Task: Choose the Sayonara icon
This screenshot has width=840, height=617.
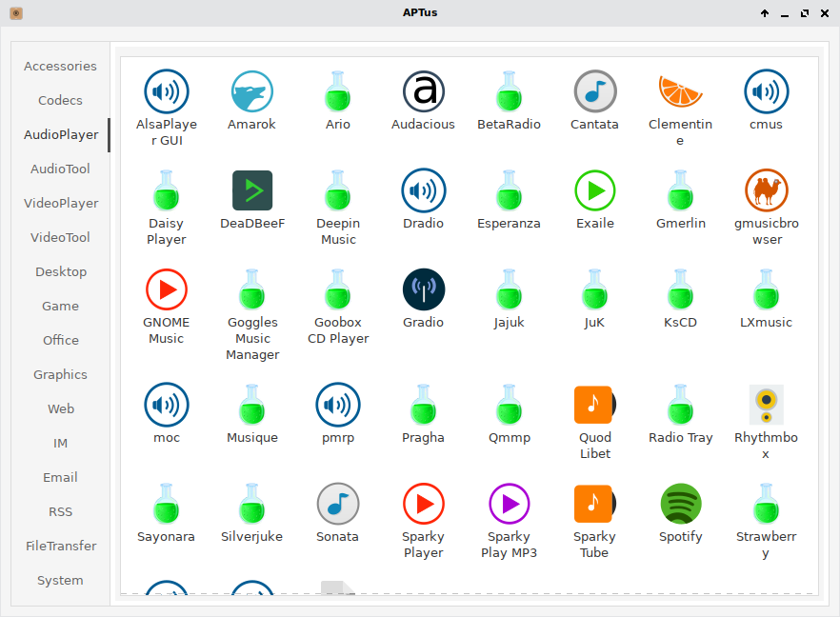Action: click(166, 504)
